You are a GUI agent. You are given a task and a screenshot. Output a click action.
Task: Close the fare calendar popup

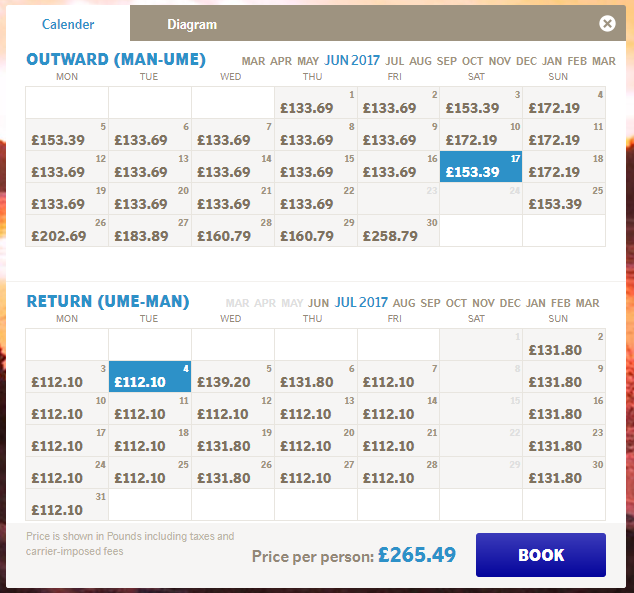click(x=607, y=23)
